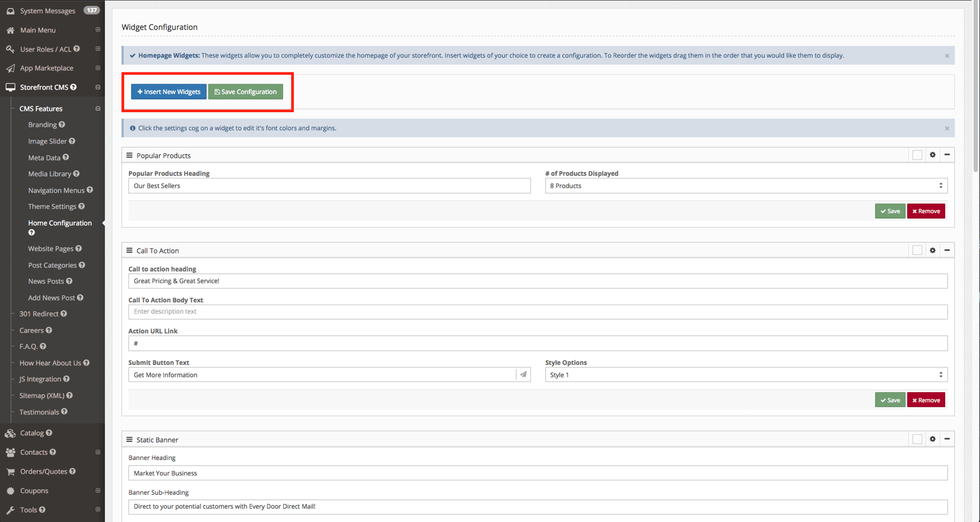Click the User Roles / ACL key icon
This screenshot has height=522, width=980.
tap(10, 49)
